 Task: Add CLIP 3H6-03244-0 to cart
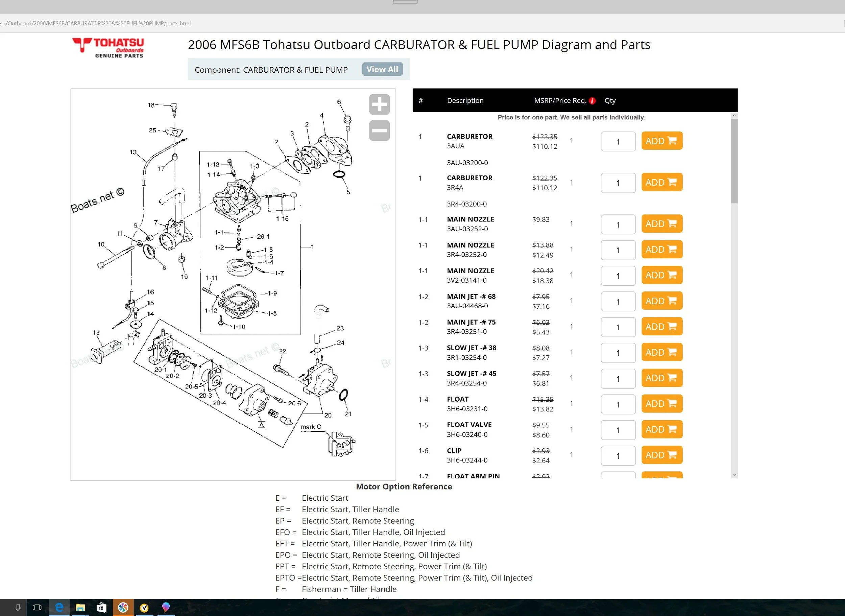click(x=661, y=455)
